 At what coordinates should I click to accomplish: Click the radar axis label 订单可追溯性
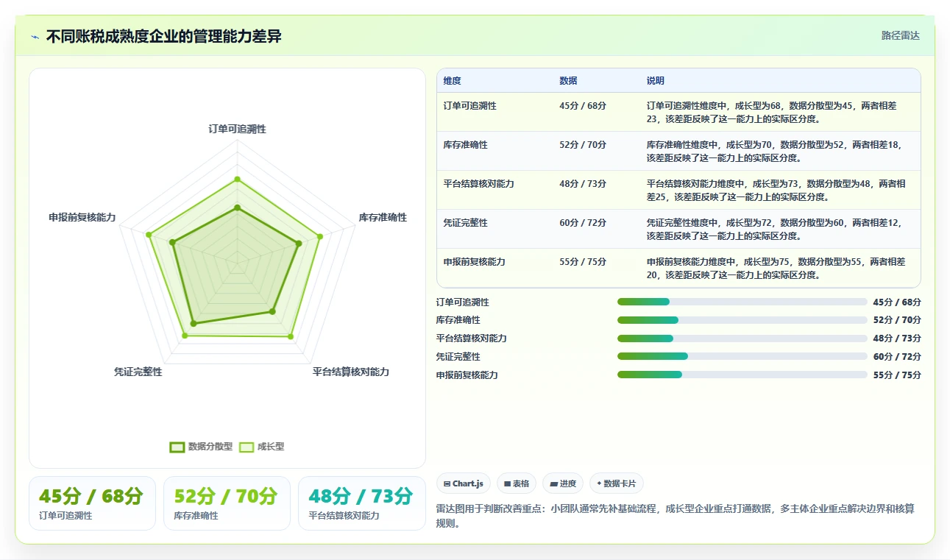coord(237,129)
